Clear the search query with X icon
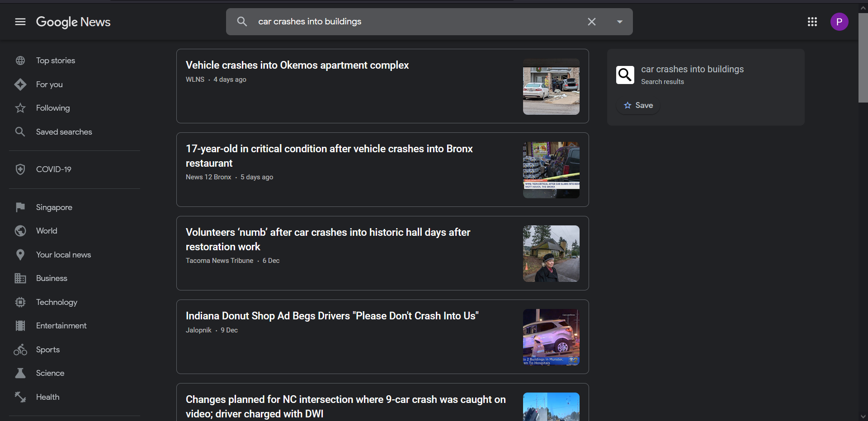Image resolution: width=868 pixels, height=421 pixels. [x=592, y=22]
